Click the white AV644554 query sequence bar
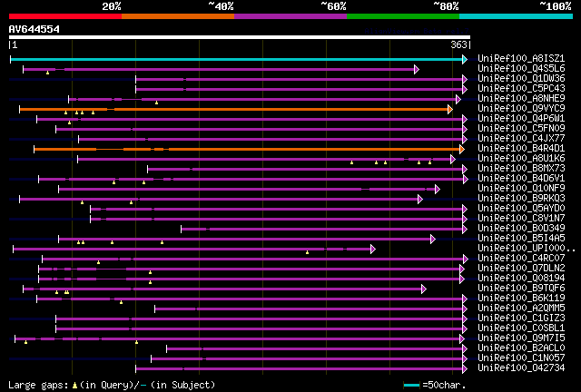The height and width of the screenshot is (392, 581). 240,37
